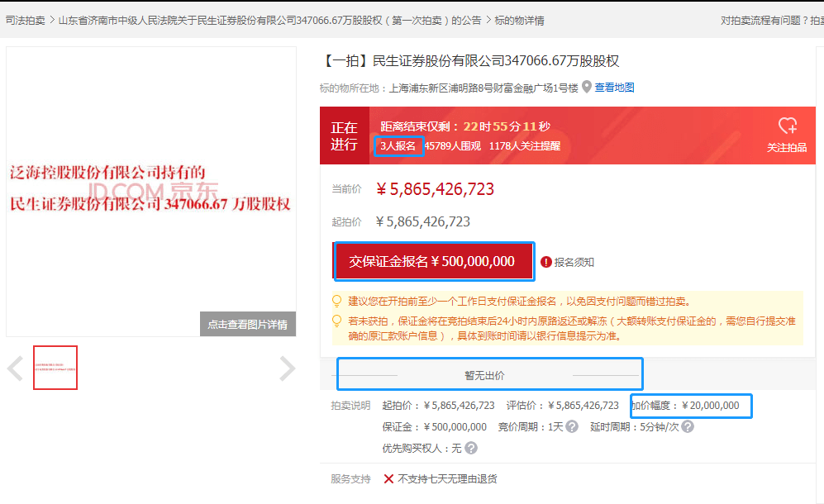Viewport: 824px width, 504px height.
Task: Click the 暂无出价 bid record text
Action: click(x=484, y=375)
